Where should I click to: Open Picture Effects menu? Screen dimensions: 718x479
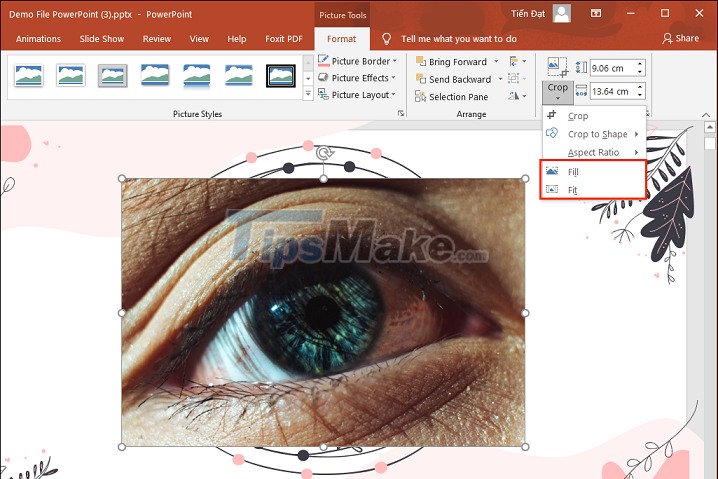[357, 78]
